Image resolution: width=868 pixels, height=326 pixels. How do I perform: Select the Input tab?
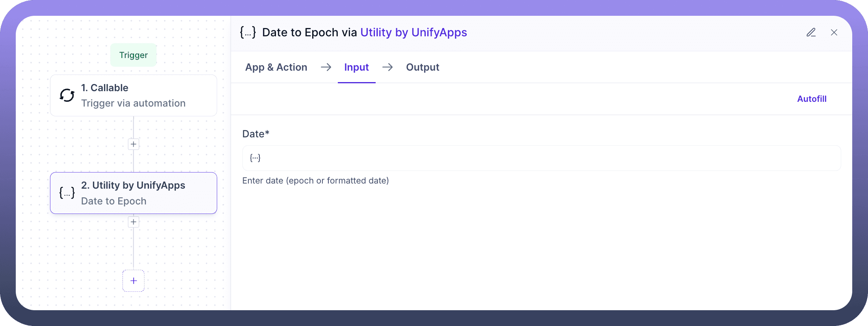click(356, 67)
